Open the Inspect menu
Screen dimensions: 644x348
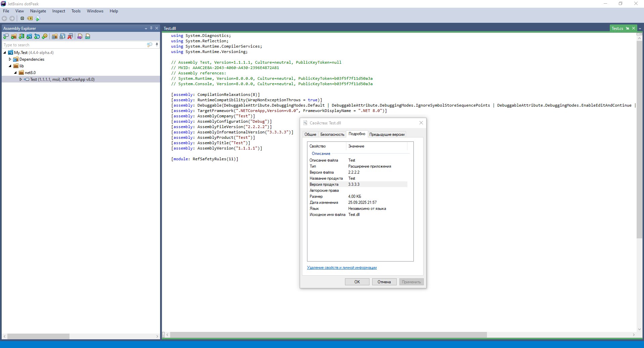[59, 11]
